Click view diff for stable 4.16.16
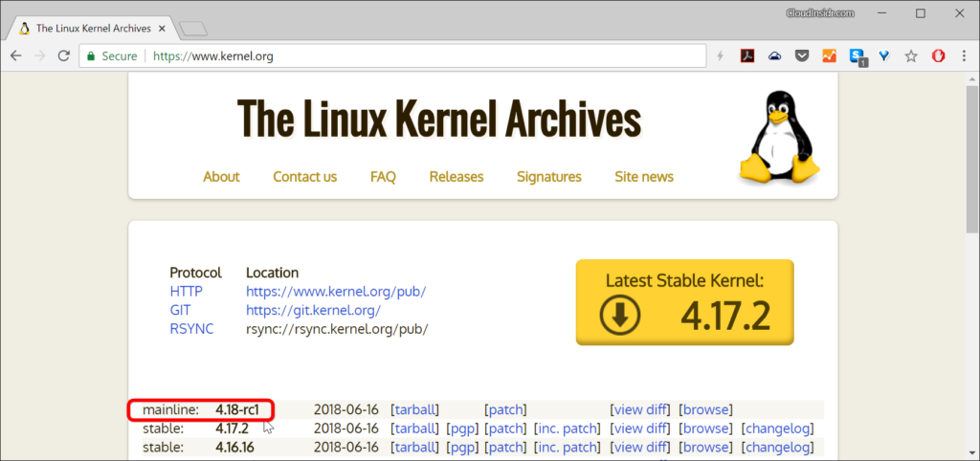The width and height of the screenshot is (980, 461). [x=640, y=448]
